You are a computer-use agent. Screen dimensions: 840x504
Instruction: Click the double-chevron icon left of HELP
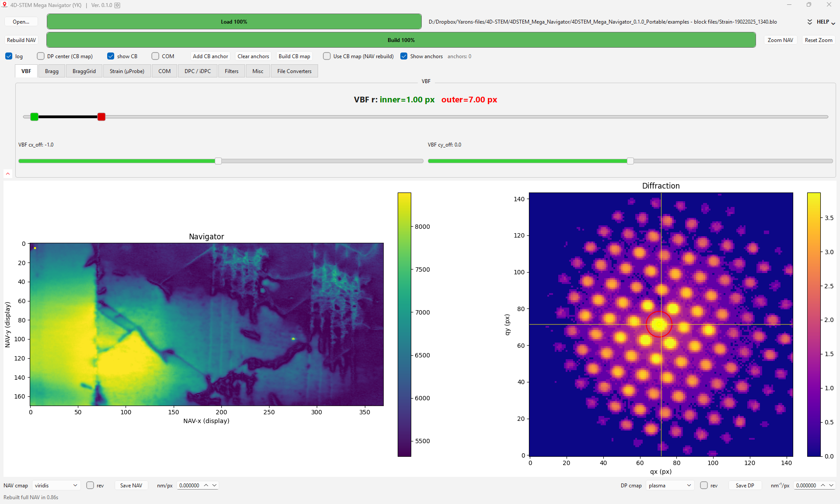point(810,22)
